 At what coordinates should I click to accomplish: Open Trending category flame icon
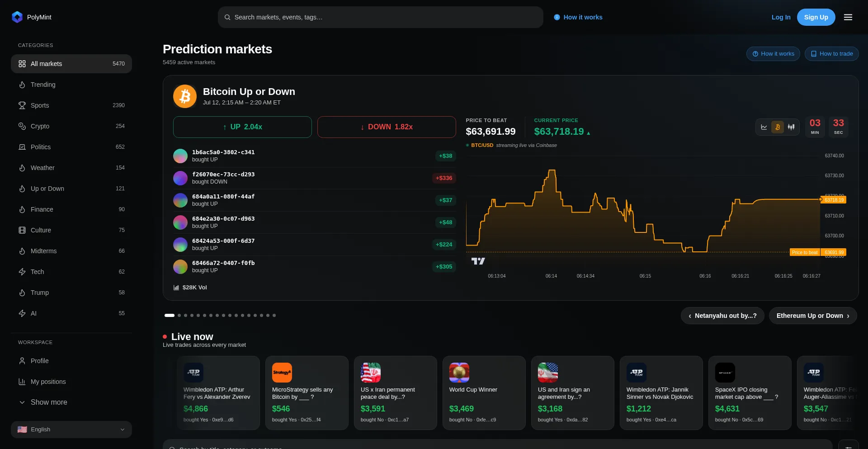22,85
